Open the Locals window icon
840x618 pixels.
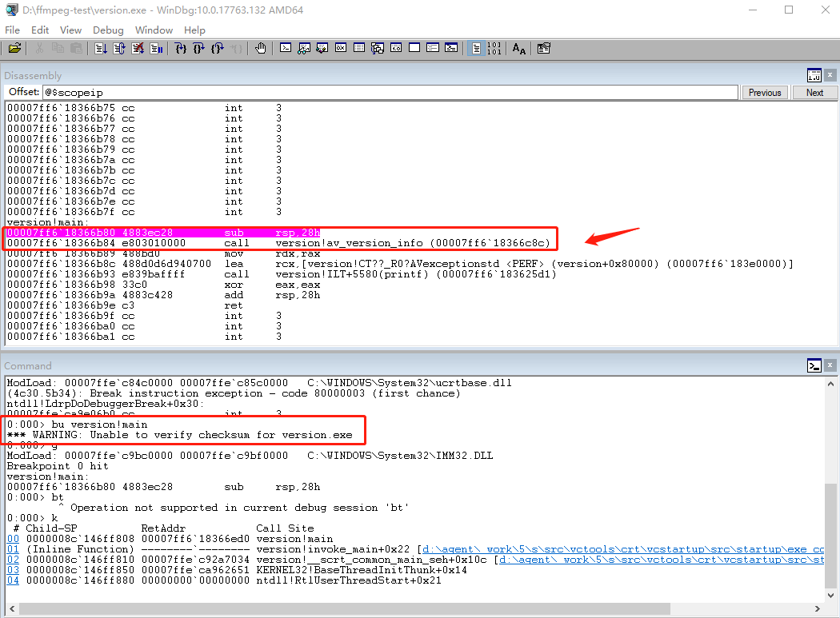(x=322, y=48)
